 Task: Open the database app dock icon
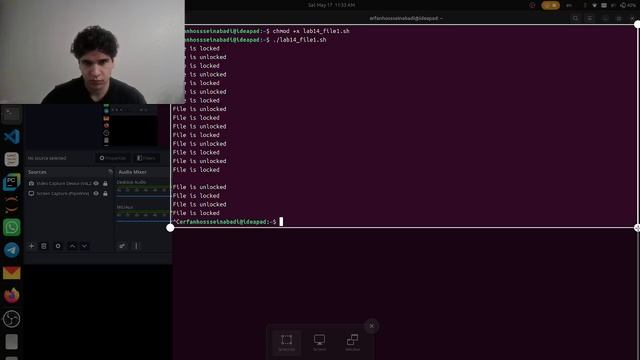click(x=11, y=159)
